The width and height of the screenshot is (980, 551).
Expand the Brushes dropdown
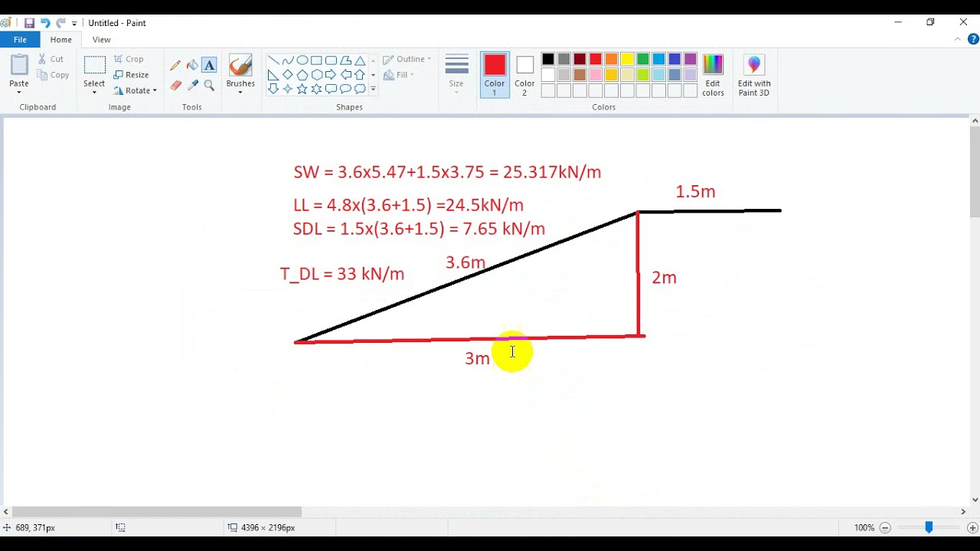pos(240,93)
